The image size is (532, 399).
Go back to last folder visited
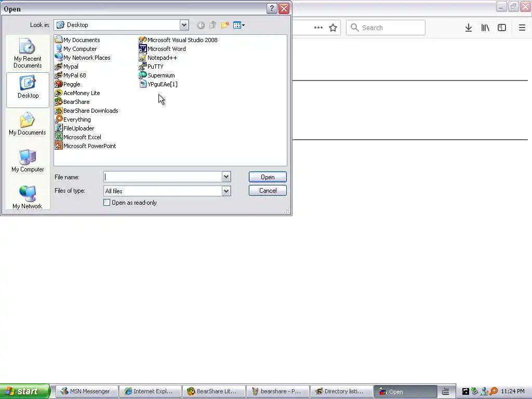click(x=201, y=25)
